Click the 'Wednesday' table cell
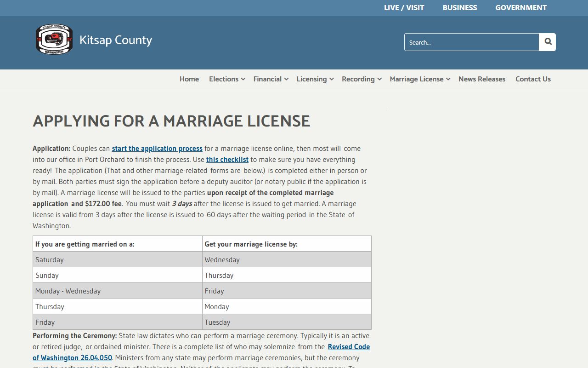This screenshot has width=588, height=368. click(x=287, y=259)
